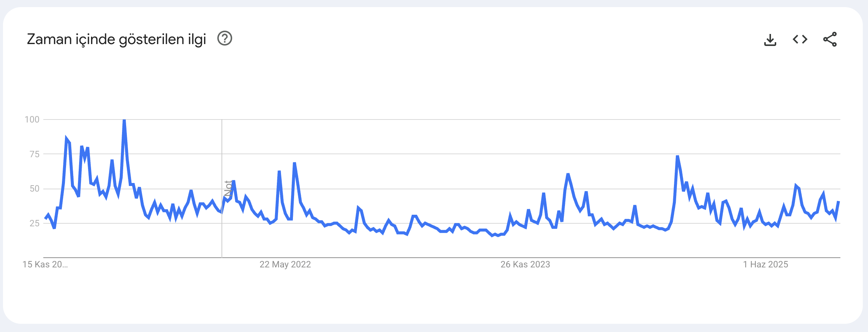Click the '1 Haz 2025' axis label
The image size is (868, 332).
point(765,264)
